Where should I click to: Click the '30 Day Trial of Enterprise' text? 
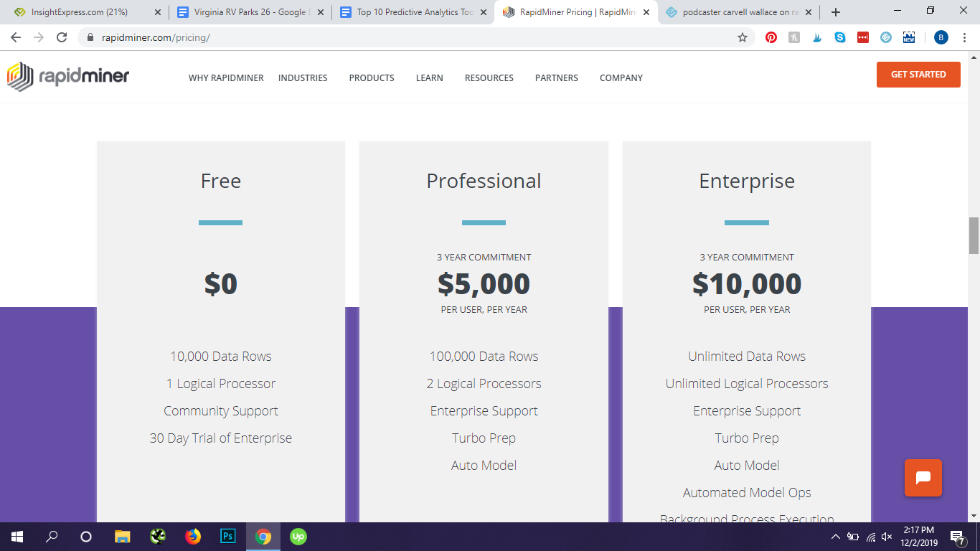click(221, 438)
